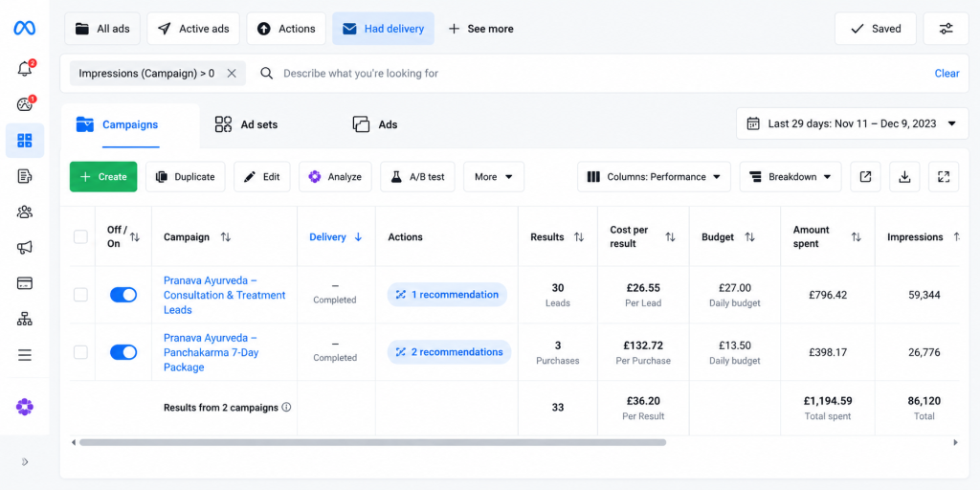Sort by the Cost per result column
The width and height of the screenshot is (980, 490).
point(670,237)
